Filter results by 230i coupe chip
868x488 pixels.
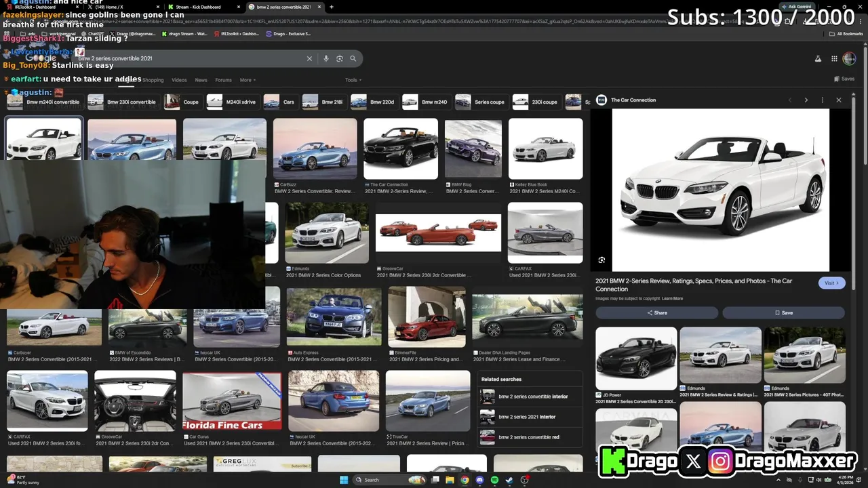[x=536, y=102]
